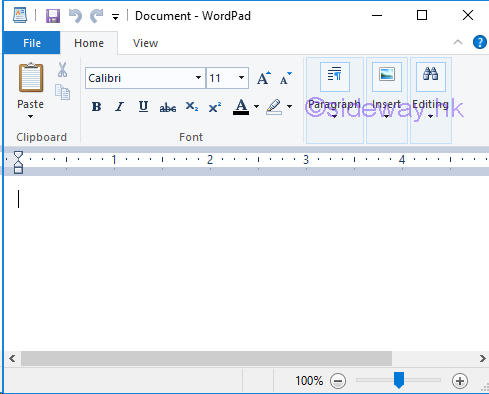The height and width of the screenshot is (394, 489).
Task: Open the font size dropdown arrow
Action: pos(241,78)
